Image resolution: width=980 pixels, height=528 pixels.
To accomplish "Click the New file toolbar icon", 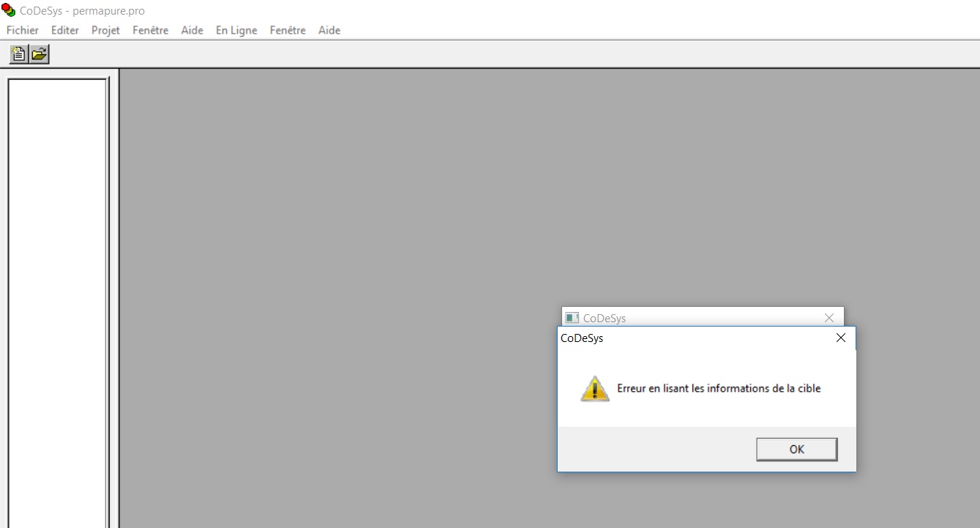I will 19,53.
